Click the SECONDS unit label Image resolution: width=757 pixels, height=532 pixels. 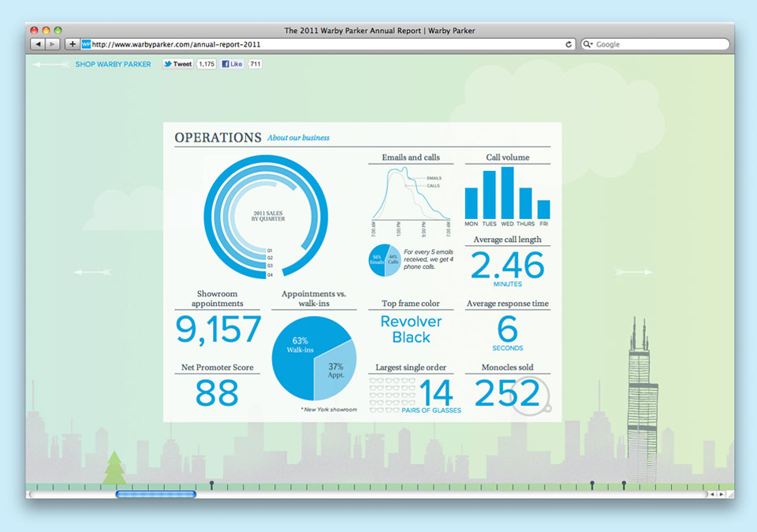coord(507,348)
